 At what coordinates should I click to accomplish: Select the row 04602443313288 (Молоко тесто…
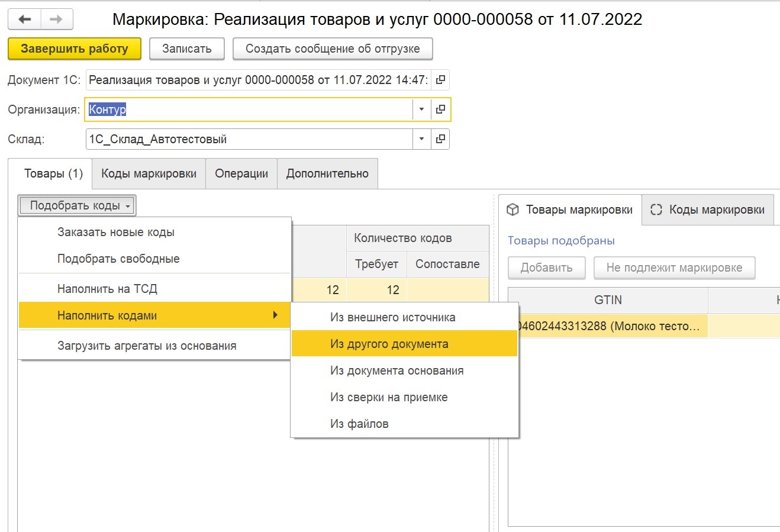tap(608, 326)
